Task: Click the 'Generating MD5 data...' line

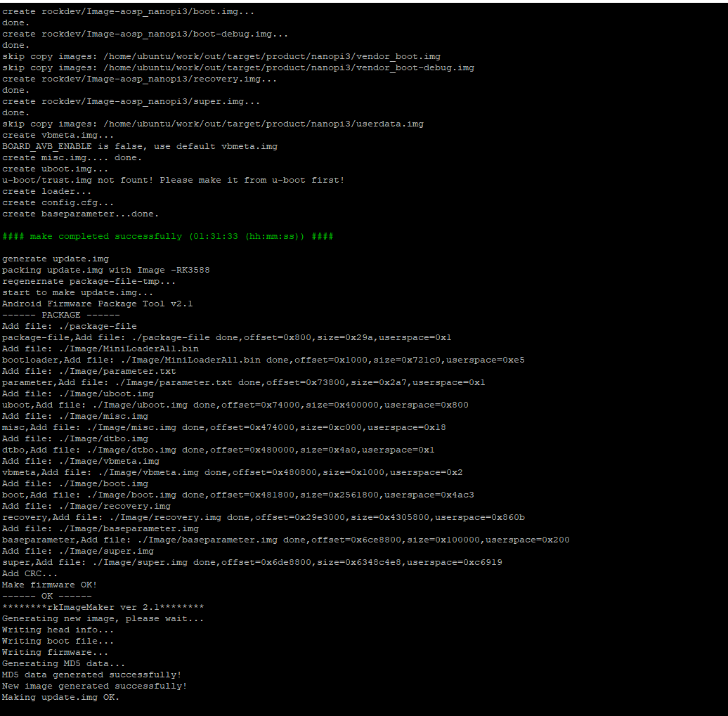Action: 63,663
